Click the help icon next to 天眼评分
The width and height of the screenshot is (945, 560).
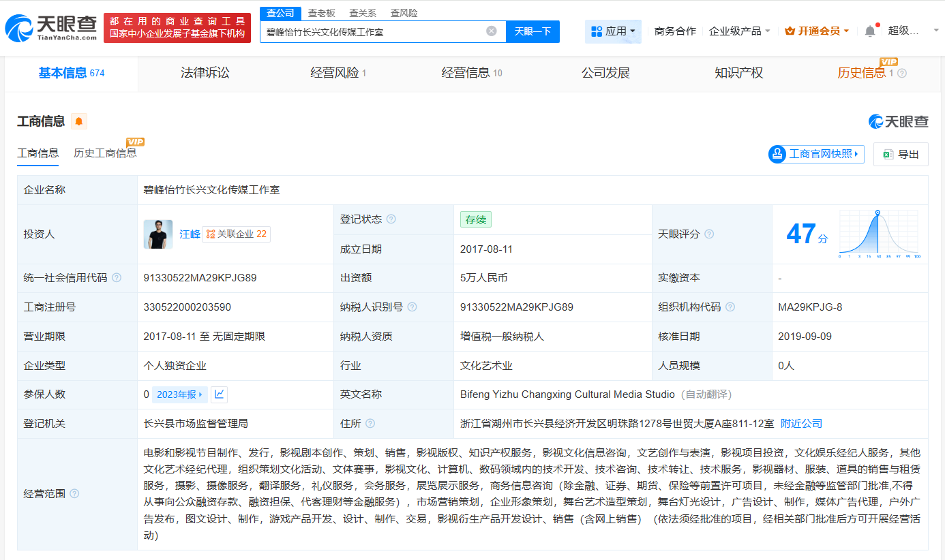709,234
